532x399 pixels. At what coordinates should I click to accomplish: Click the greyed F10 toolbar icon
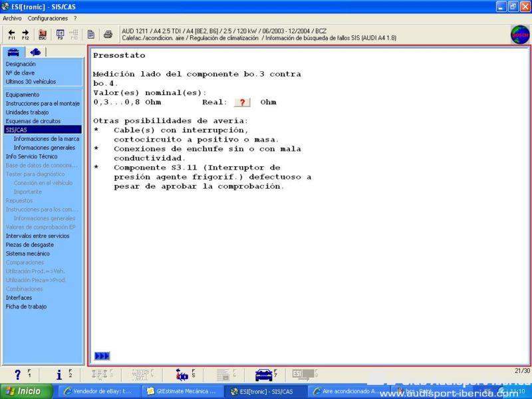click(x=74, y=35)
